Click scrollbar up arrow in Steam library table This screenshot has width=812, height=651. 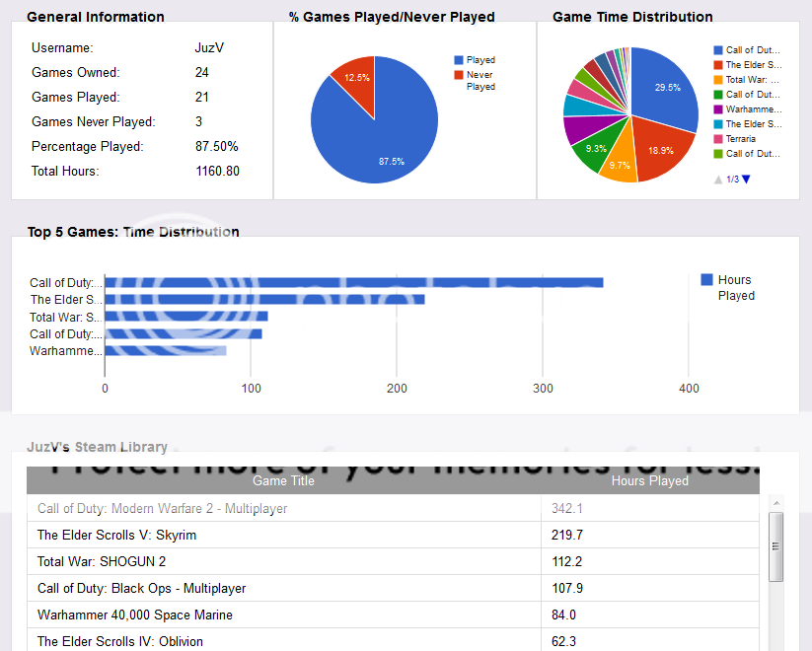(775, 505)
